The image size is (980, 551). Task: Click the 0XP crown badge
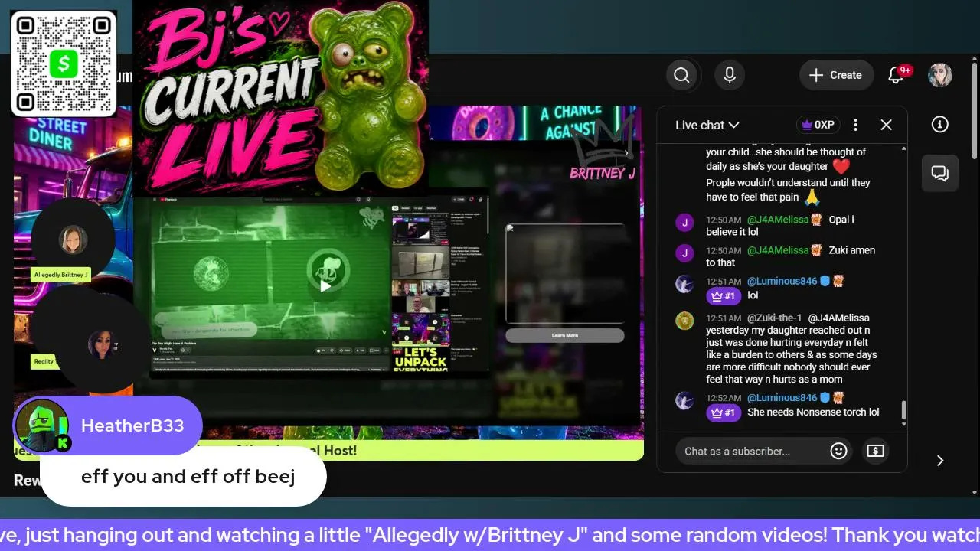[818, 125]
